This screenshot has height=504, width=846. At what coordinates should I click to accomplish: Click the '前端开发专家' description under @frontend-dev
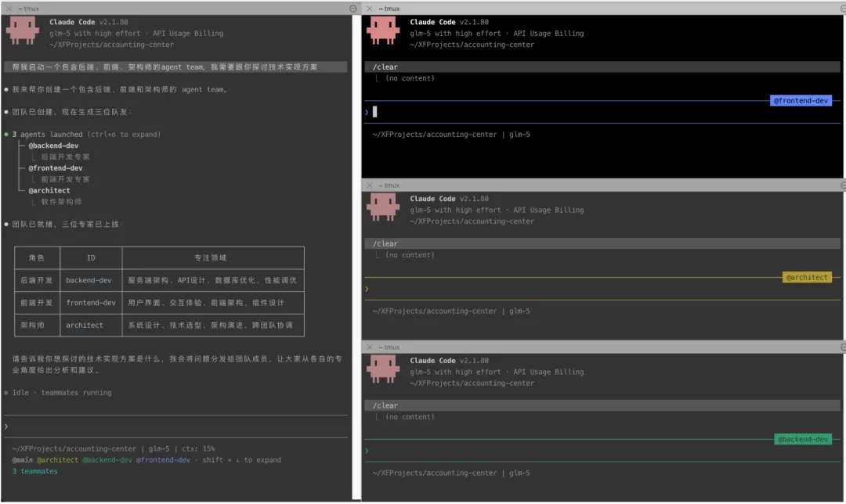click(65, 179)
